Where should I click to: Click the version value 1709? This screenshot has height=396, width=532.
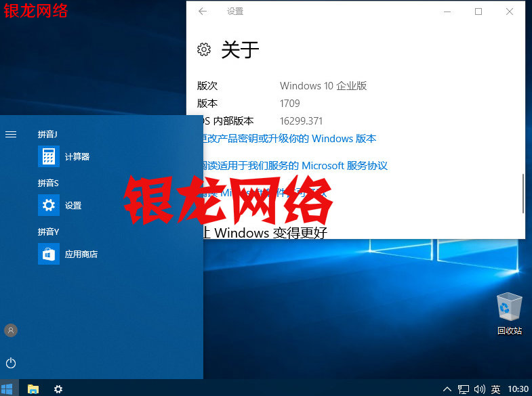[x=290, y=104]
